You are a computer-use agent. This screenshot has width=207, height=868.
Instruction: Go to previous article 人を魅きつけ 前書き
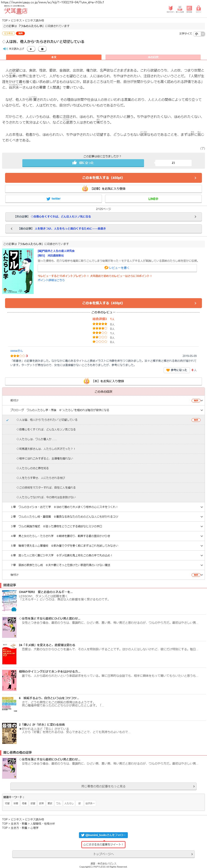coord(104,228)
